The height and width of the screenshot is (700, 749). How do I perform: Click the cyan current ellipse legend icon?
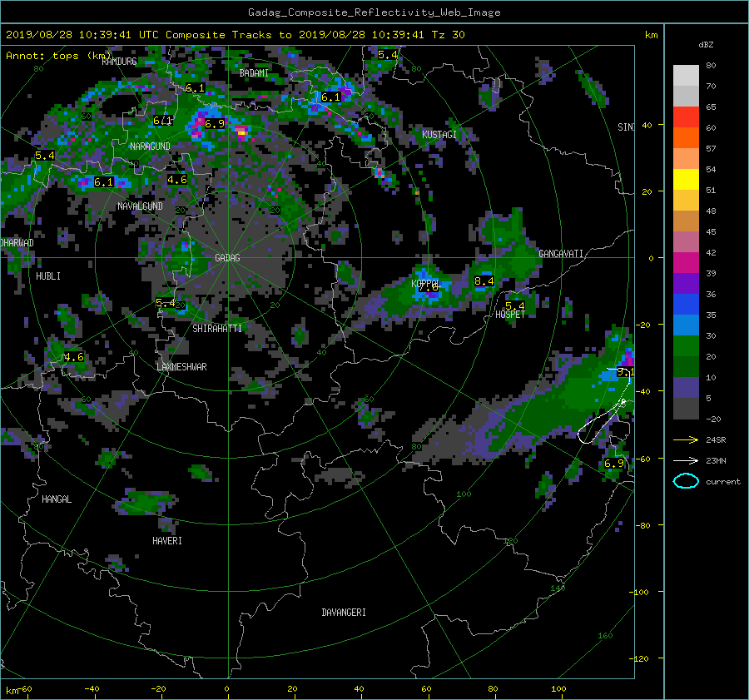pyautogui.click(x=686, y=481)
